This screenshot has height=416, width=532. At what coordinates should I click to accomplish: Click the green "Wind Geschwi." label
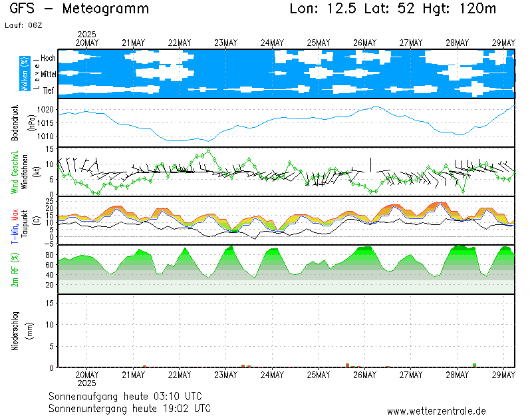15,172
